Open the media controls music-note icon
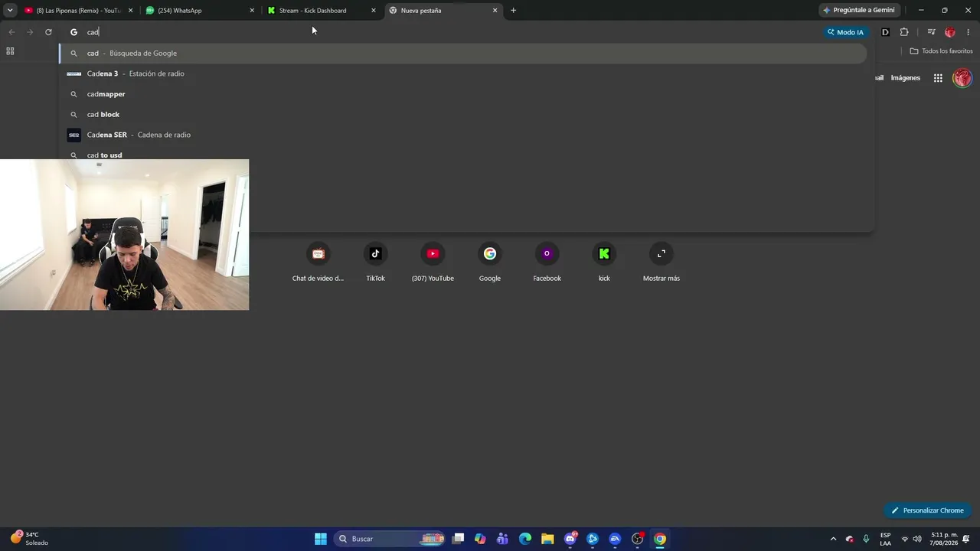 (931, 32)
